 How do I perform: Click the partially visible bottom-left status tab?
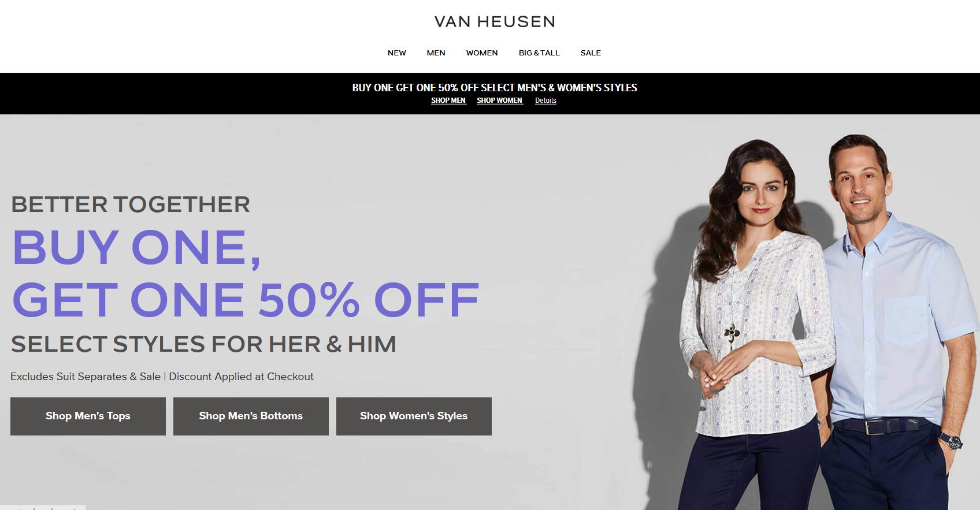click(x=43, y=508)
